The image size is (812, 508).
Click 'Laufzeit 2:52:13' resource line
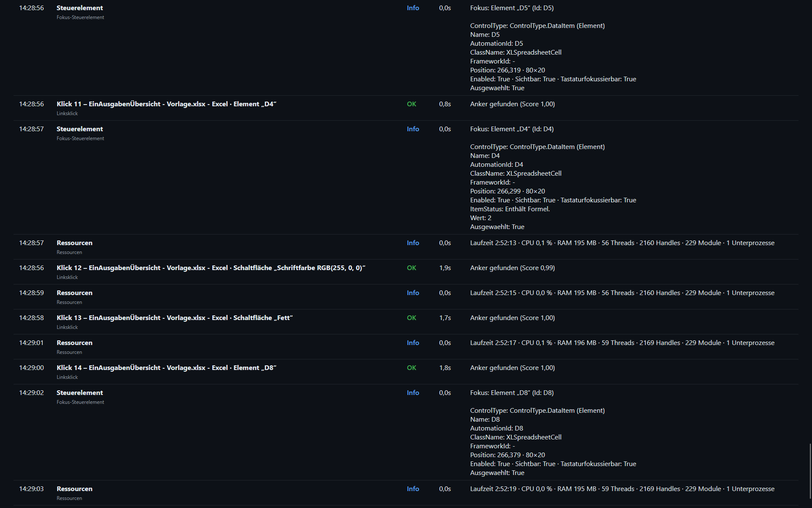pos(622,243)
